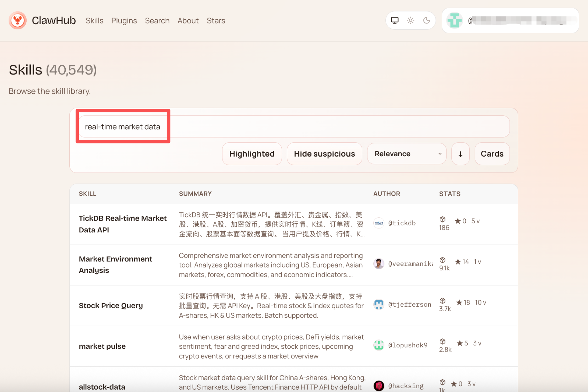Screen dimensions: 588x392
Task: Click the '10 v' version count for Stock Price Query
Action: [480, 303]
